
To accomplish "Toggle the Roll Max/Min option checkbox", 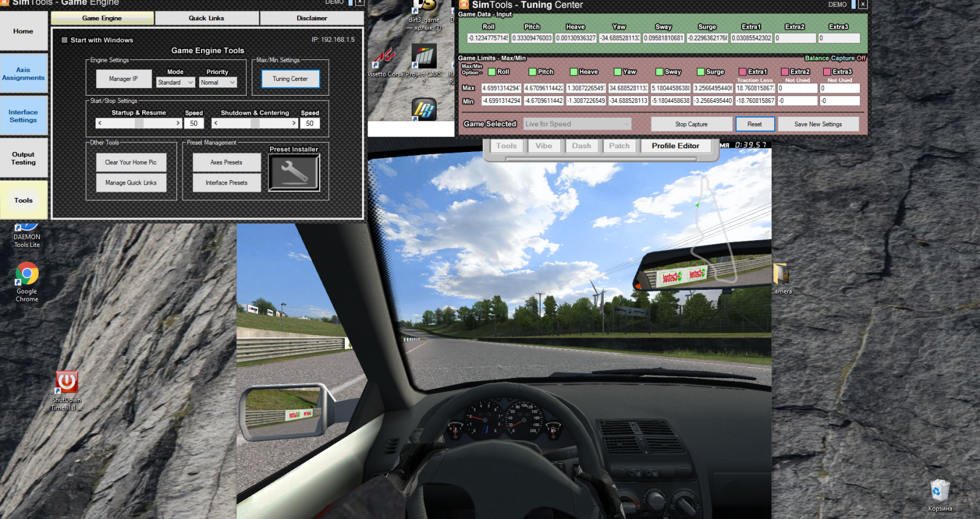I will pyautogui.click(x=492, y=72).
